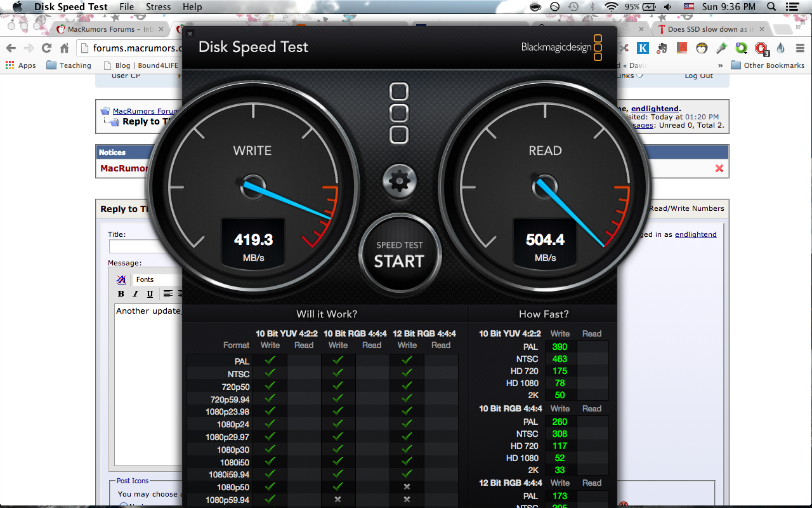Open the endlightend profile link near Logged in
Screen dimensions: 812x508
696,234
